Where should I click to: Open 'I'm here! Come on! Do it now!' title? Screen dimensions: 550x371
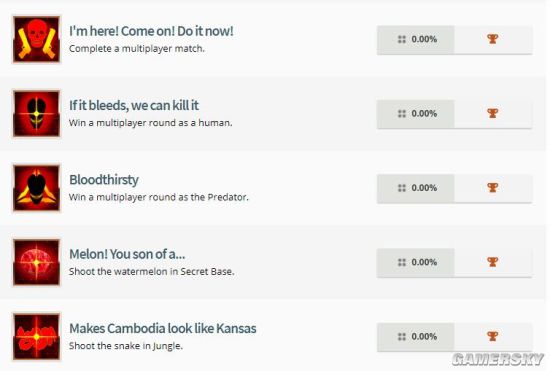coord(151,31)
